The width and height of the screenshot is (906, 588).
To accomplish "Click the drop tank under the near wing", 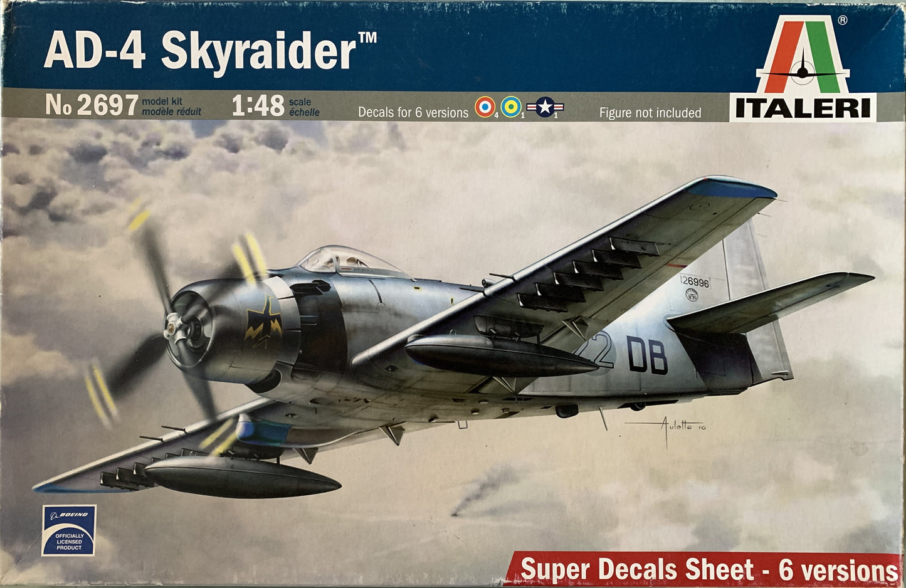I will tap(498, 356).
